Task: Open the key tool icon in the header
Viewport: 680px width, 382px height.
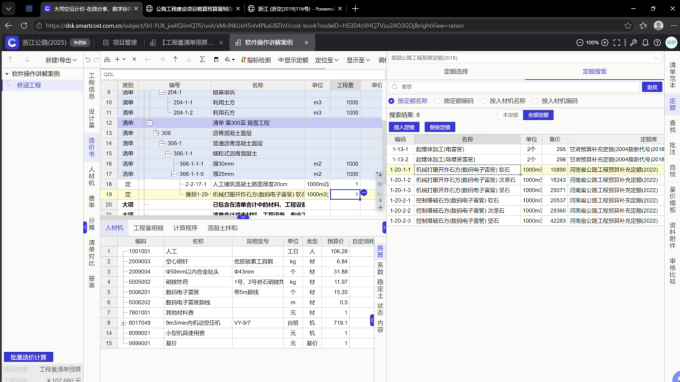Action: [634, 42]
